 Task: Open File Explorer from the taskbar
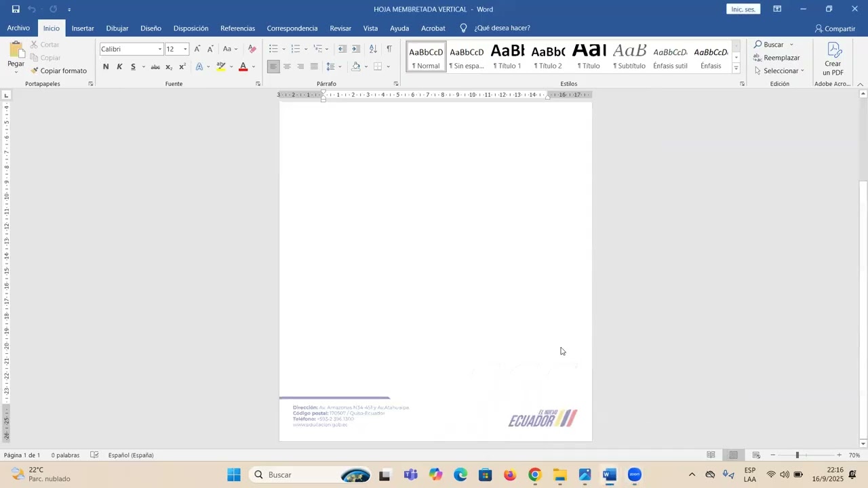tap(560, 474)
